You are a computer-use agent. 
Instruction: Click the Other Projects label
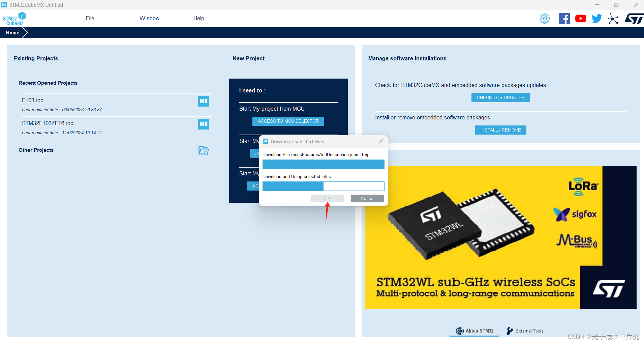(x=36, y=150)
